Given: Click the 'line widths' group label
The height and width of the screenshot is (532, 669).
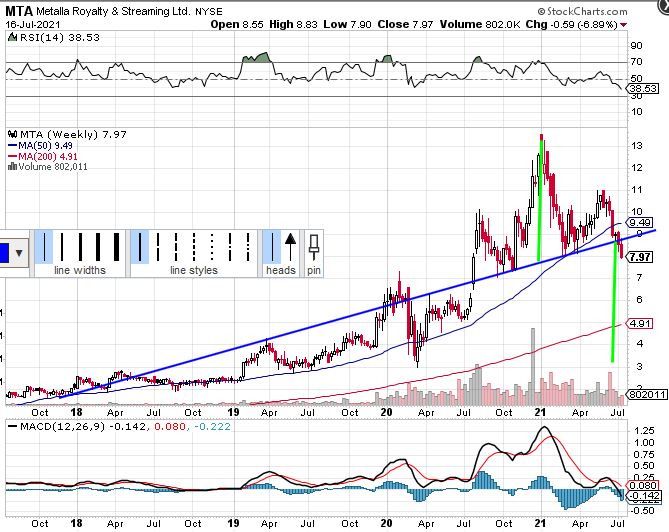Looking at the screenshot, I should tap(80, 270).
